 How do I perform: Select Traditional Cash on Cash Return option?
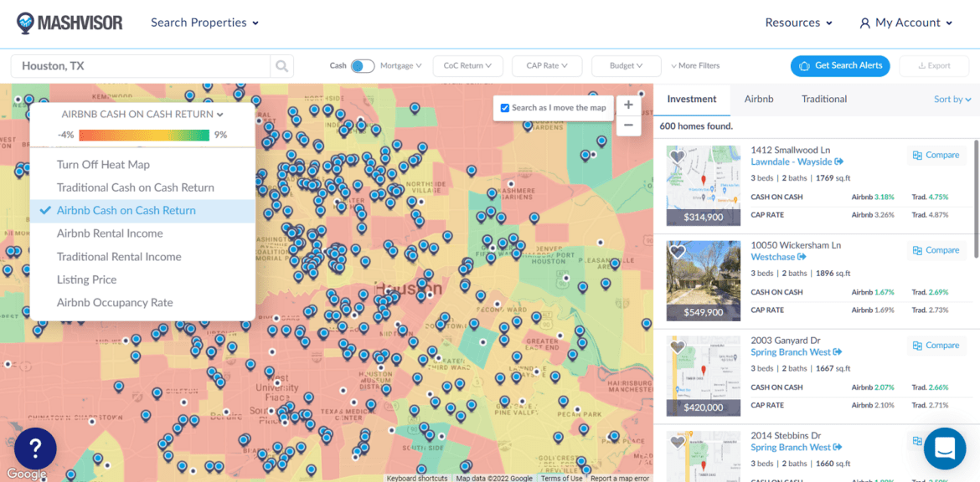tap(135, 187)
